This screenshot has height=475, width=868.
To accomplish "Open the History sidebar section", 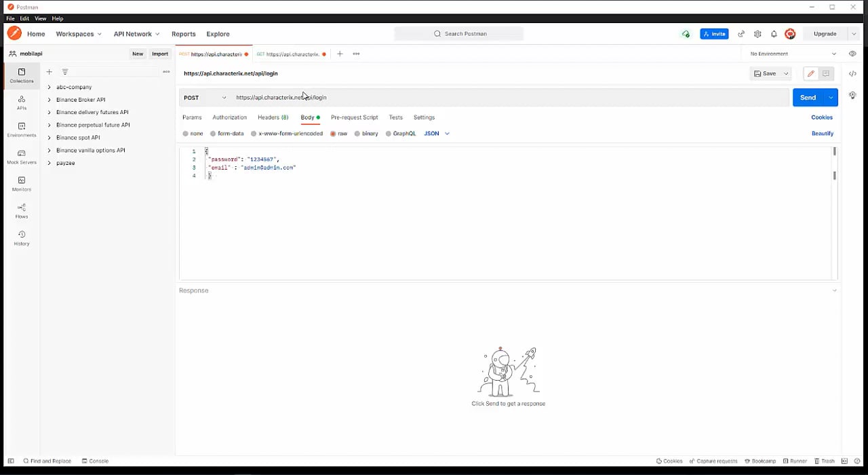I will pos(21,238).
